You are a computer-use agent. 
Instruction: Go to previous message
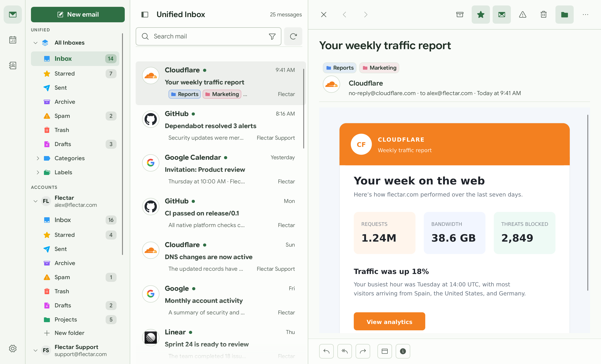345,15
